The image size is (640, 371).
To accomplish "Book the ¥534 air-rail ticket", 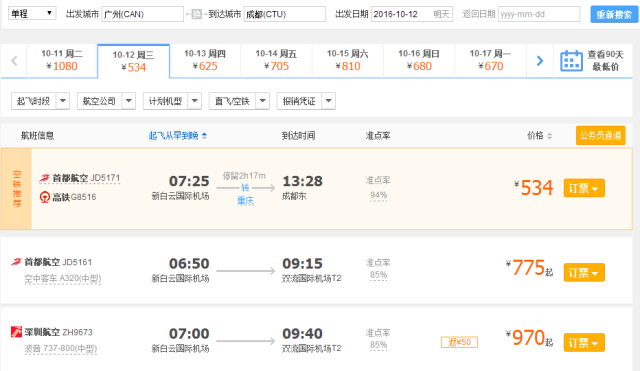I will coord(584,188).
